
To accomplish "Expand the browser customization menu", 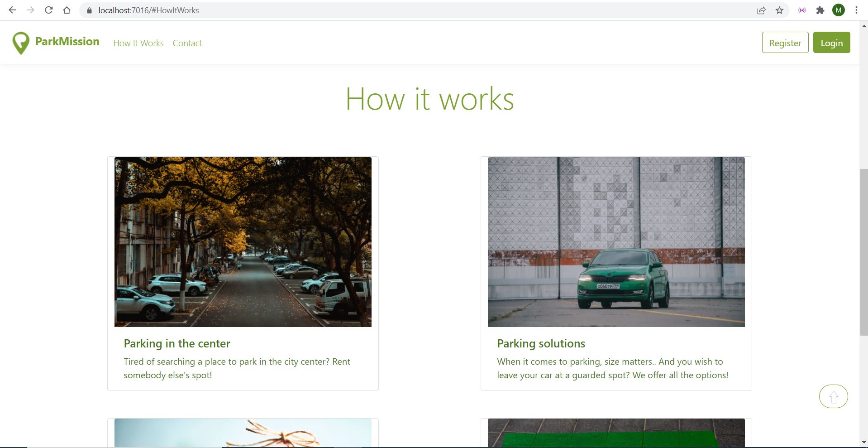I will point(856,10).
